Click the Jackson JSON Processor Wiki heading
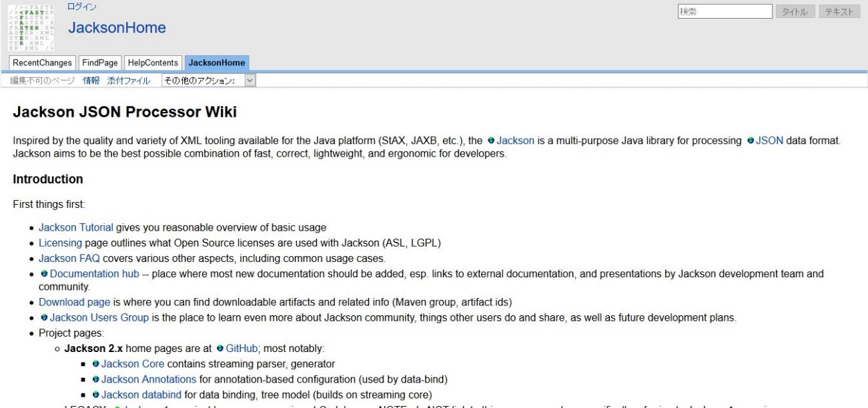 pyautogui.click(x=125, y=113)
